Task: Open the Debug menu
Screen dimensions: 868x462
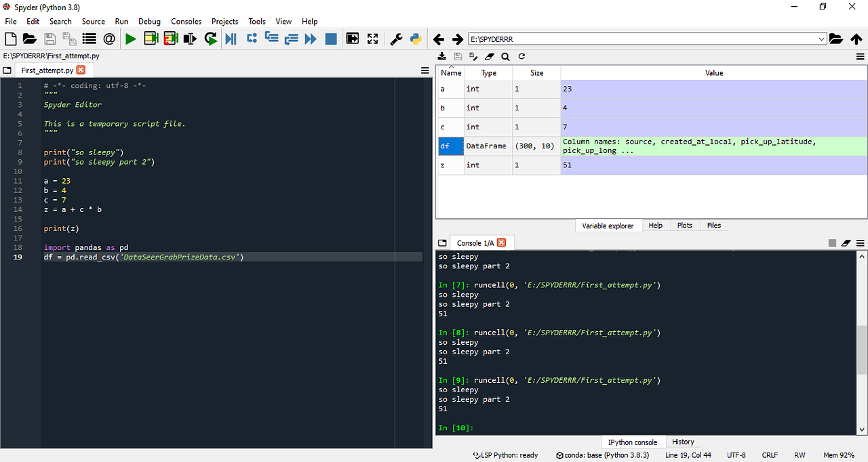Action: click(x=149, y=21)
